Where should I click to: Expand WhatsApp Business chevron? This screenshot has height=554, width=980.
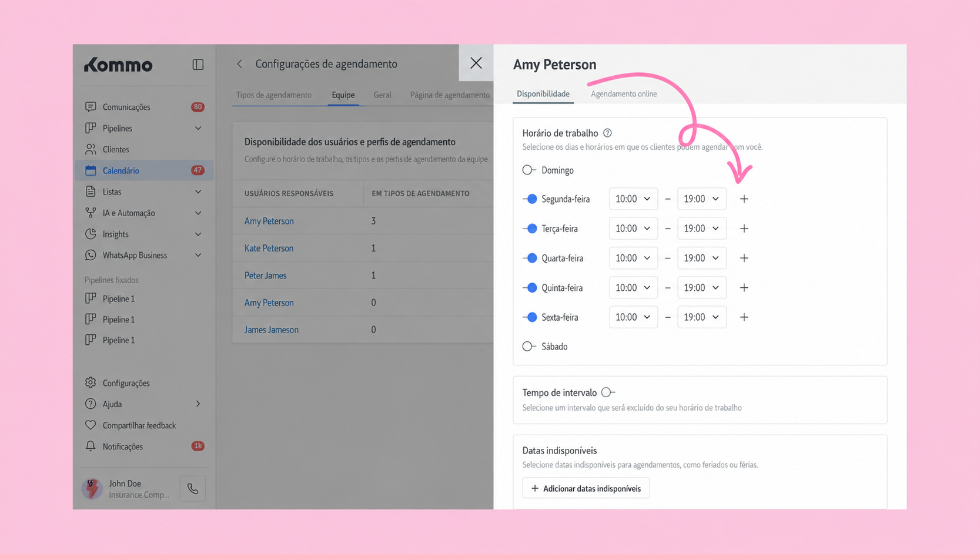click(x=198, y=255)
